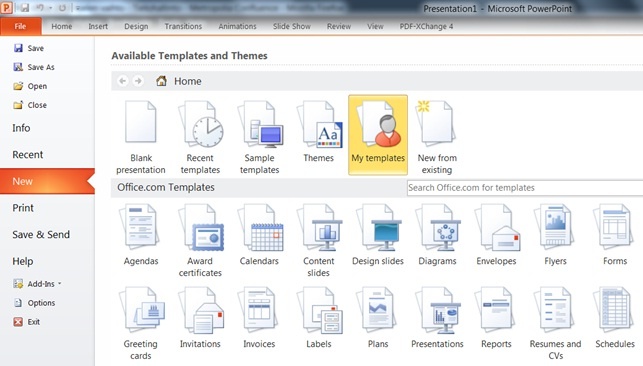This screenshot has width=643, height=366.
Task: Click Open in the Backstage sidebar
Action: tap(30, 86)
